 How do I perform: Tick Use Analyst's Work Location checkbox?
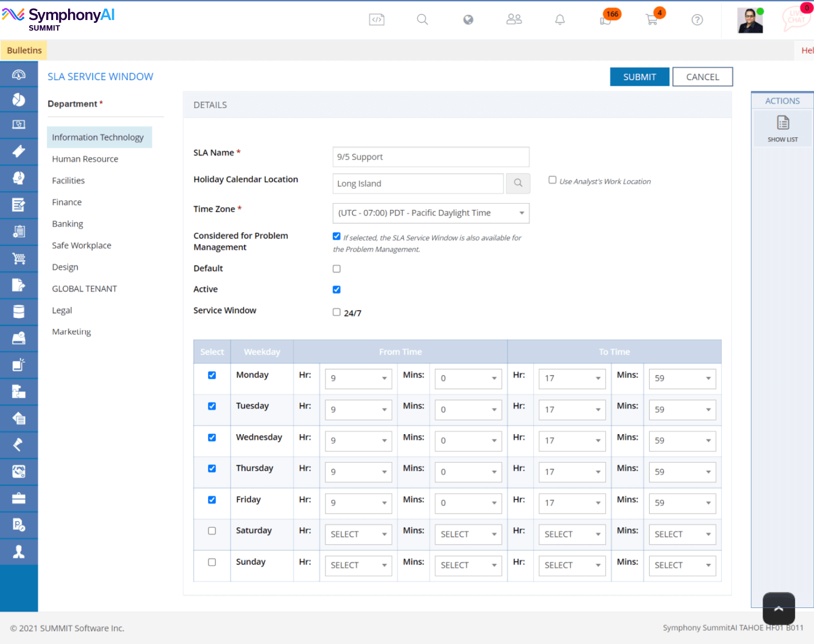(552, 180)
